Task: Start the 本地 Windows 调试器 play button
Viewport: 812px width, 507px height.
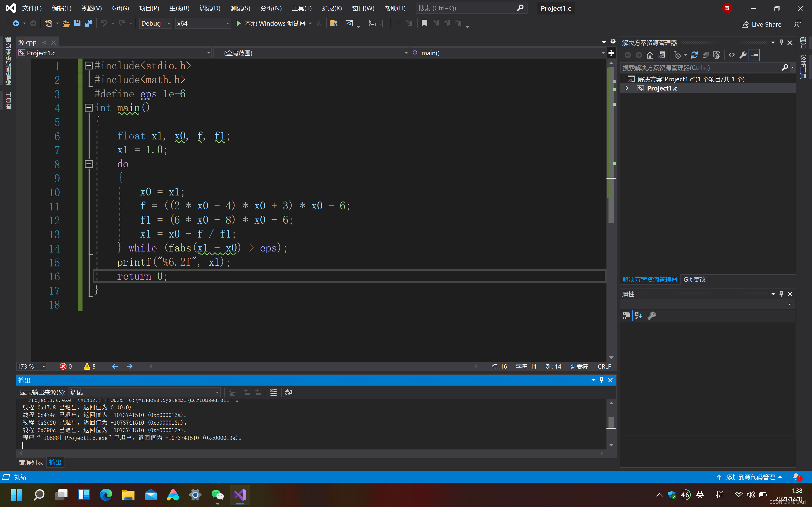Action: tap(239, 24)
